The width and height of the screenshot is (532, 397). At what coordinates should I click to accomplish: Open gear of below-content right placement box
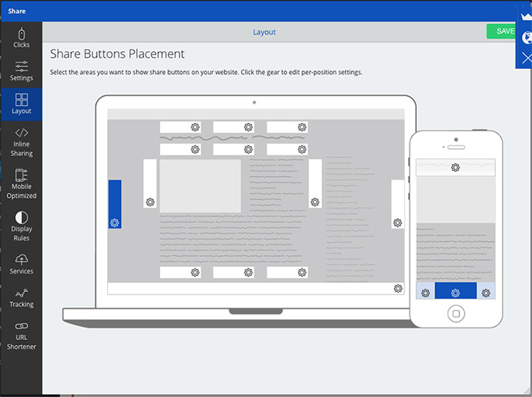pos(302,273)
